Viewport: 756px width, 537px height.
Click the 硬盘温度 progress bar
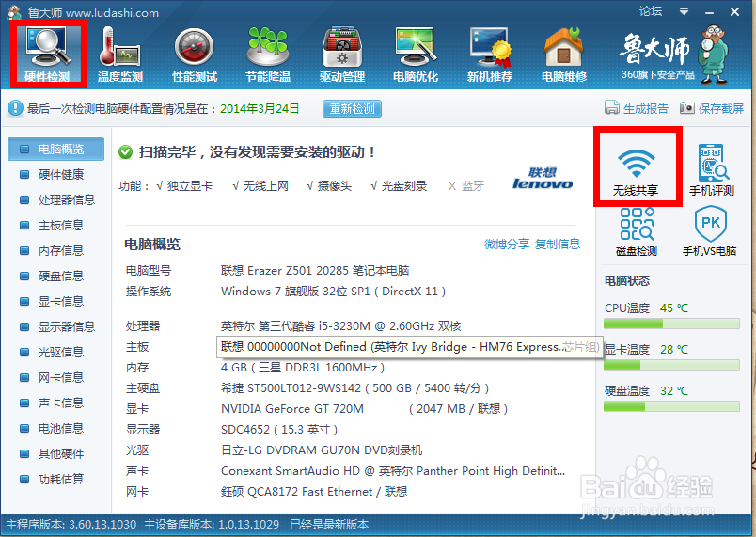(x=671, y=406)
